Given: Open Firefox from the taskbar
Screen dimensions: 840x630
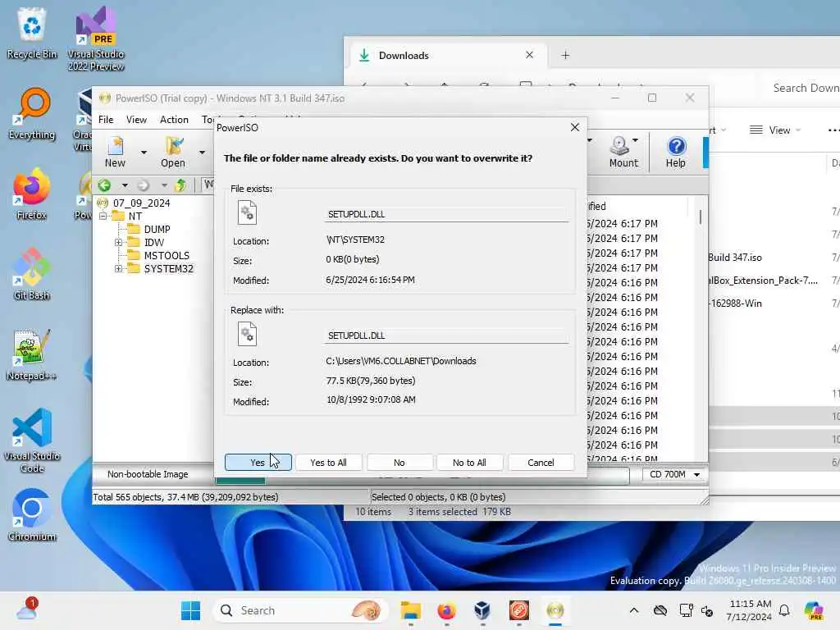Looking at the screenshot, I should (447, 610).
